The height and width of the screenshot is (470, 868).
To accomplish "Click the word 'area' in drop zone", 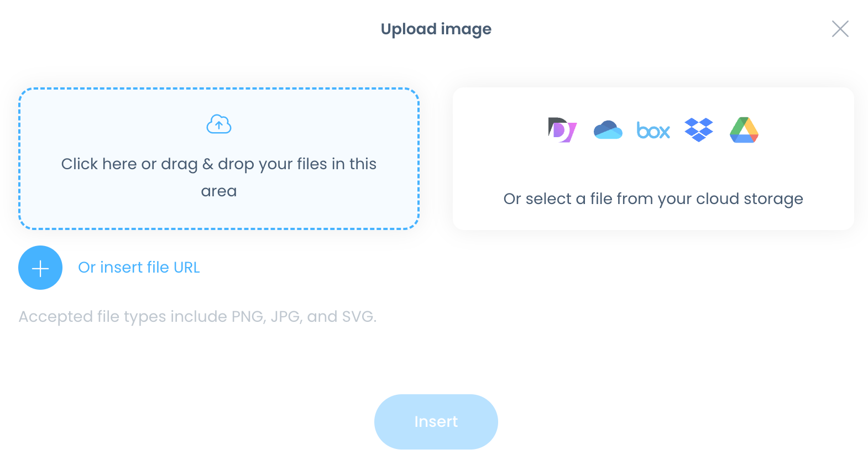I will 218,191.
